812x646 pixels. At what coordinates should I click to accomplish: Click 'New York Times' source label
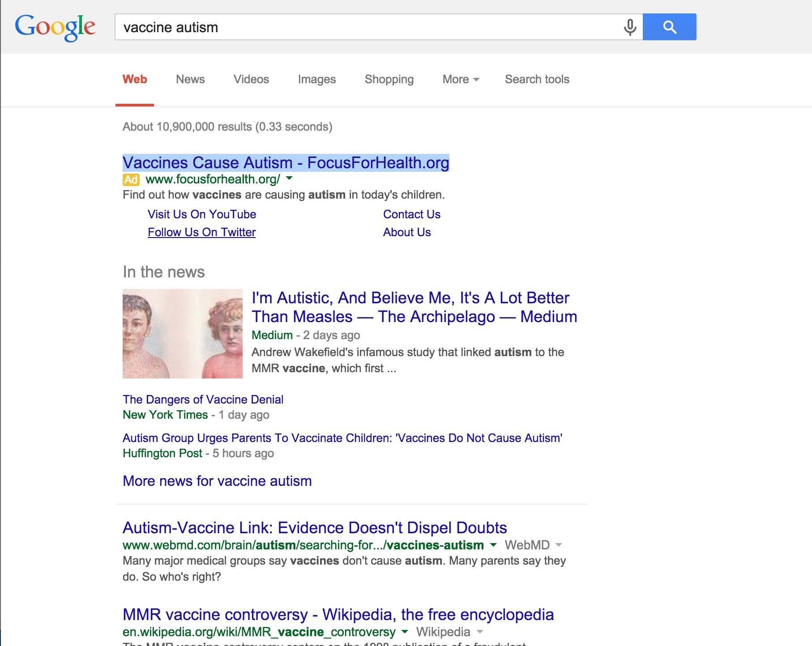[165, 415]
